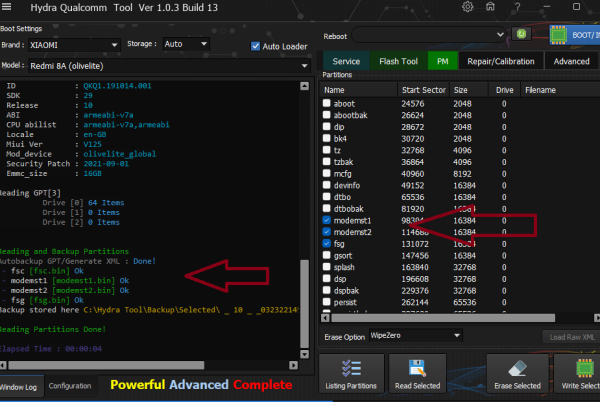Click the Load Raw XML button
The width and height of the screenshot is (600, 402).
pyautogui.click(x=572, y=337)
